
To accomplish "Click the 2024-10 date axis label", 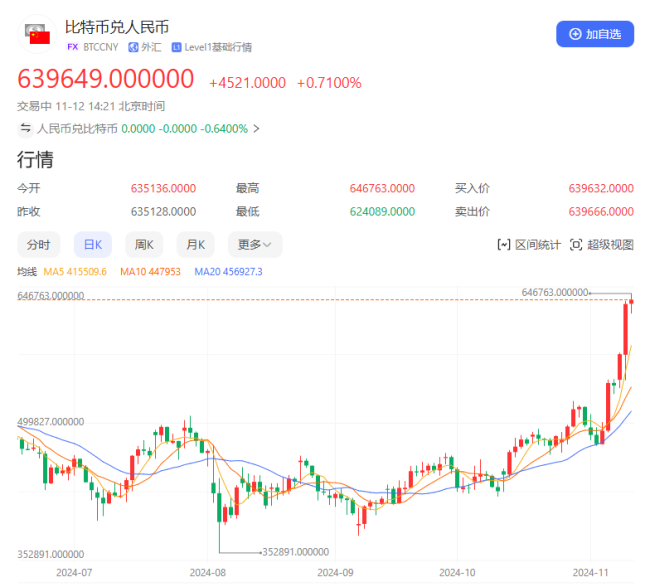I will 457,572.
